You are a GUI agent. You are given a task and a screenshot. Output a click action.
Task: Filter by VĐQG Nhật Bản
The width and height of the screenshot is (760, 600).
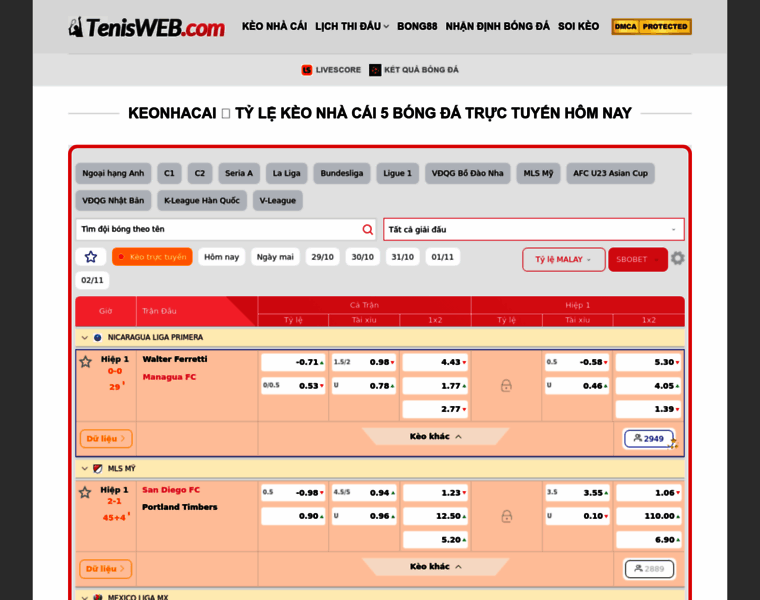[113, 201]
